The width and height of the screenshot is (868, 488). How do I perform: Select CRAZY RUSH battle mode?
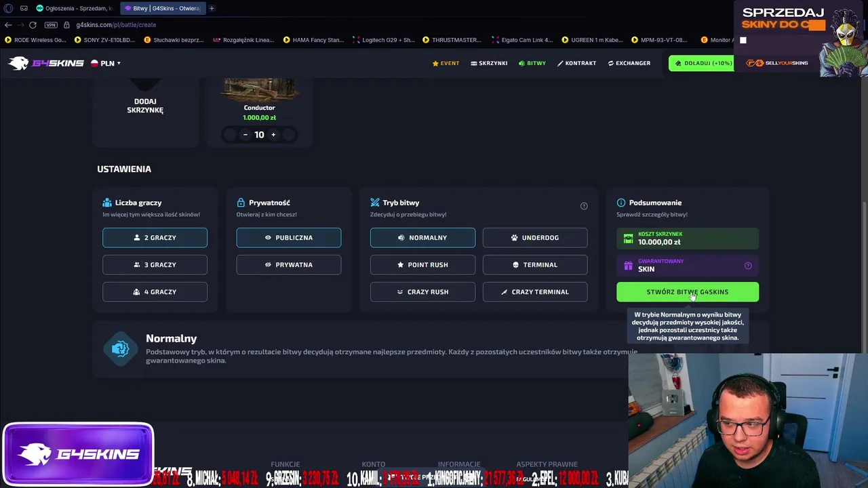422,292
